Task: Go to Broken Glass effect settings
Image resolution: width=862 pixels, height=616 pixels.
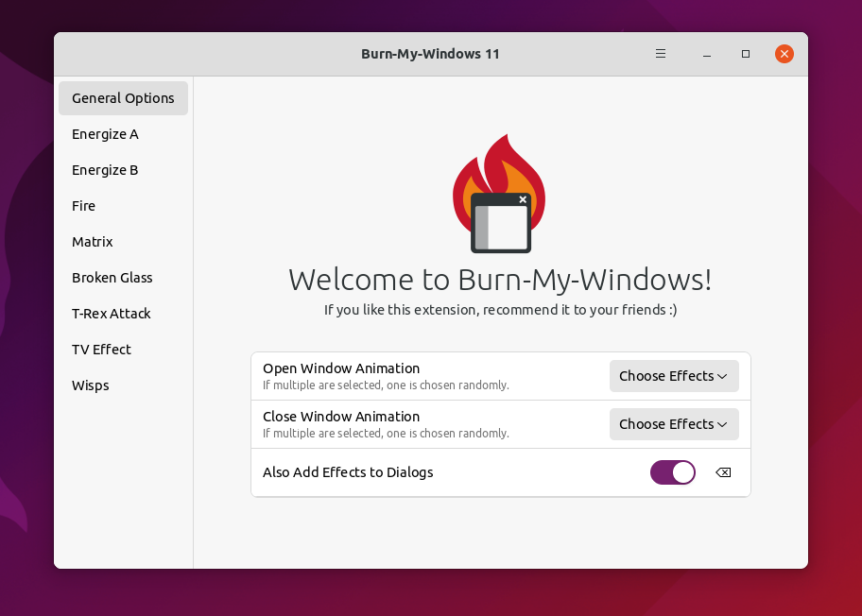Action: tap(123, 278)
